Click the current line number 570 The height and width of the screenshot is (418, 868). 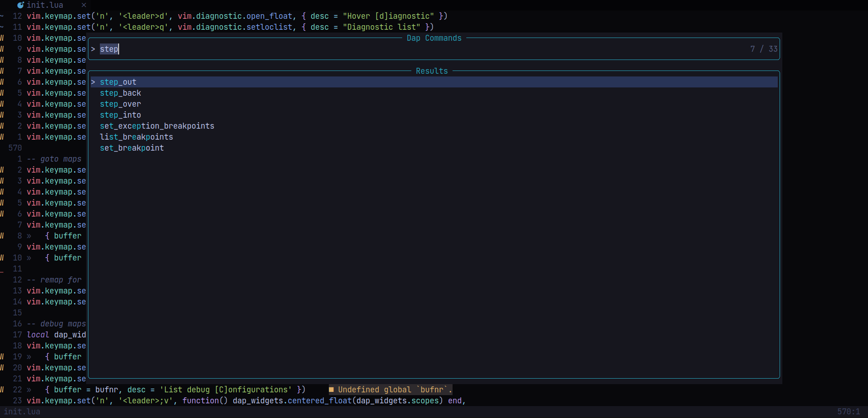coord(15,148)
